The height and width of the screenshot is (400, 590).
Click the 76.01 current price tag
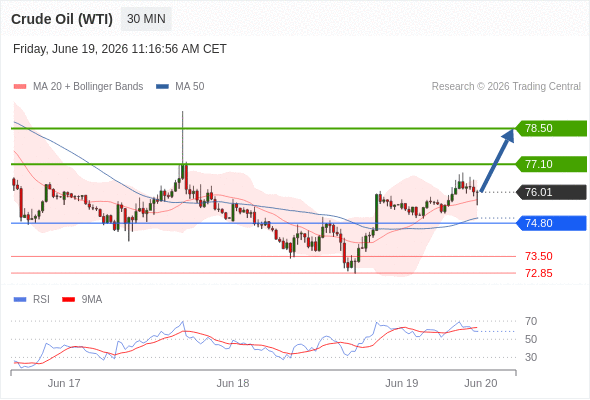(551, 192)
